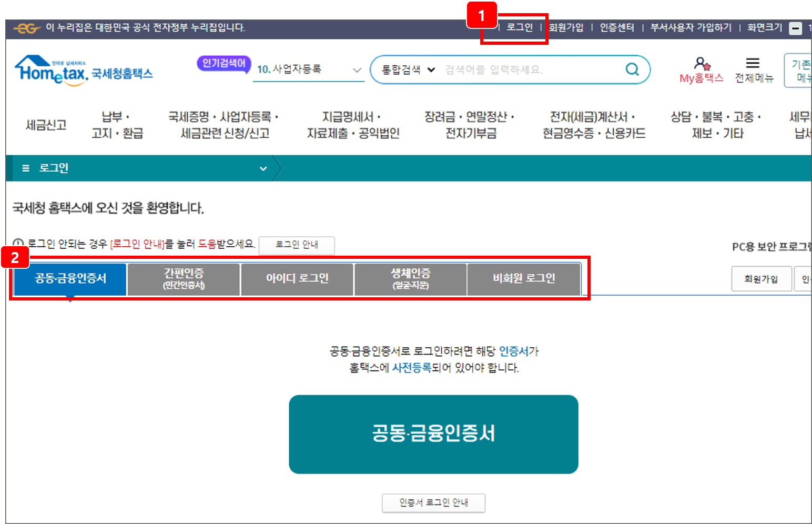Click the Hometax 국세청홈택스 logo
Screen dimensions: 812x524
(x=84, y=70)
